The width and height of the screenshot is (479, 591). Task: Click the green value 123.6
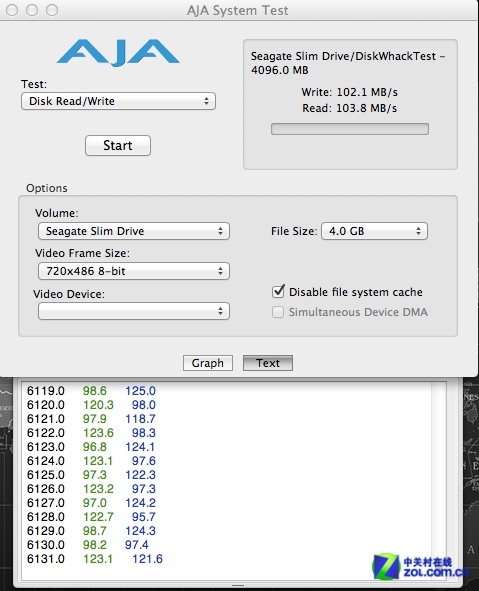(x=98, y=433)
